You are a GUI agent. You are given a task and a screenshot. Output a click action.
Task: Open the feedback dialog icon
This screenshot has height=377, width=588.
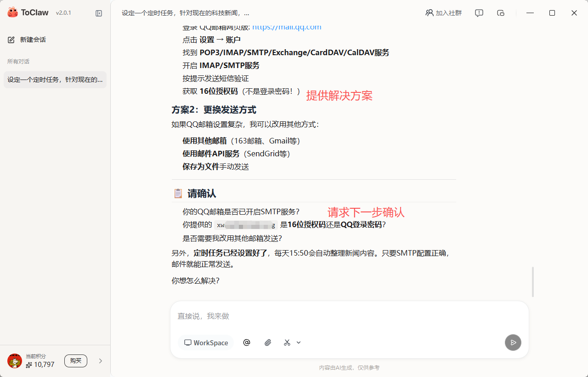[479, 13]
